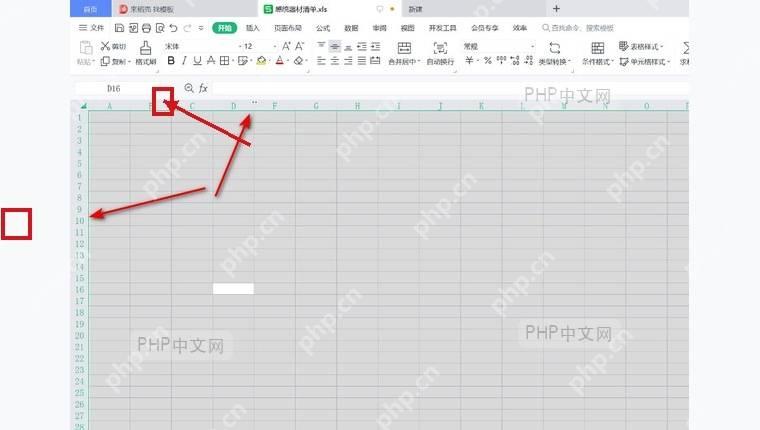Click the thousands separator 000 icon
Image resolution: width=760 pixels, height=430 pixels.
pos(501,60)
